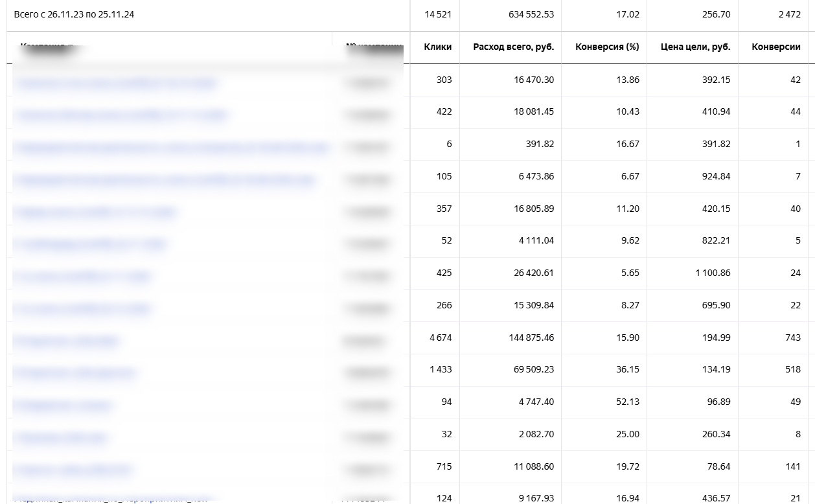Viewport: 815px width, 504px height.
Task: Select conversion rate cell 25.00
Action: click(628, 434)
